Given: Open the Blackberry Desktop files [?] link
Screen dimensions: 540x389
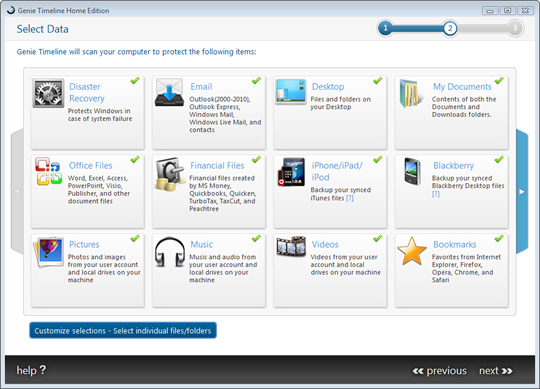Looking at the screenshot, I should [436, 194].
